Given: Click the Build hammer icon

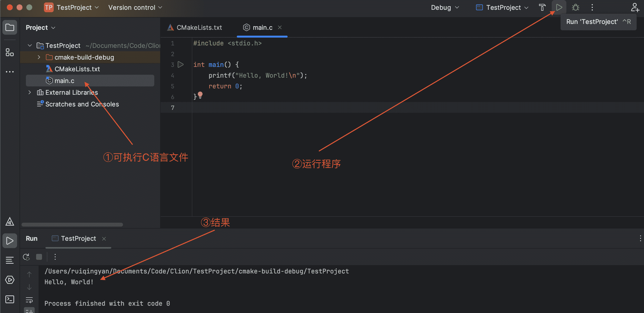Looking at the screenshot, I should click(542, 8).
